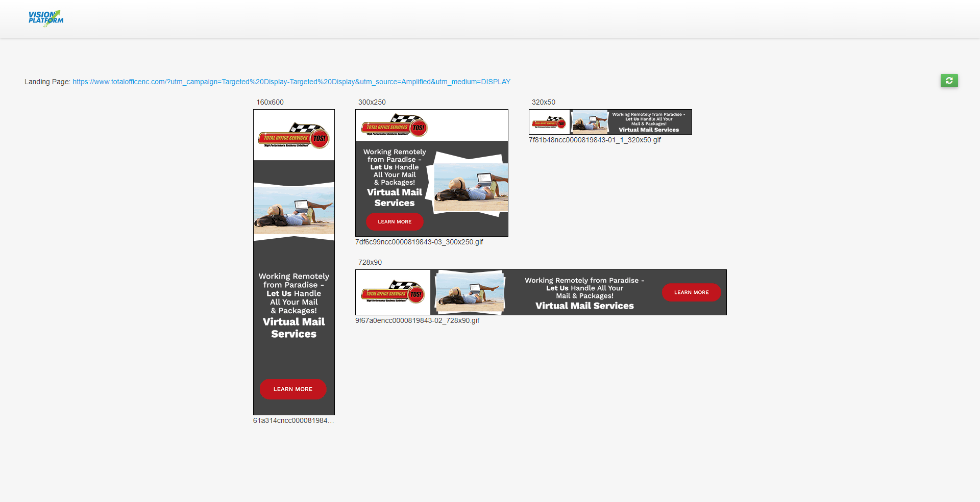Click TOS logo in the 300x250 ad
The image size is (980, 502).
pos(394,125)
